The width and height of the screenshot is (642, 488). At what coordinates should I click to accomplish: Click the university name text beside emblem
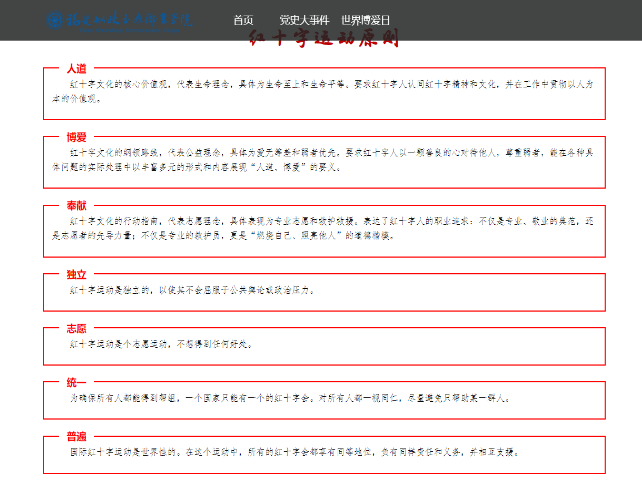tap(127, 19)
